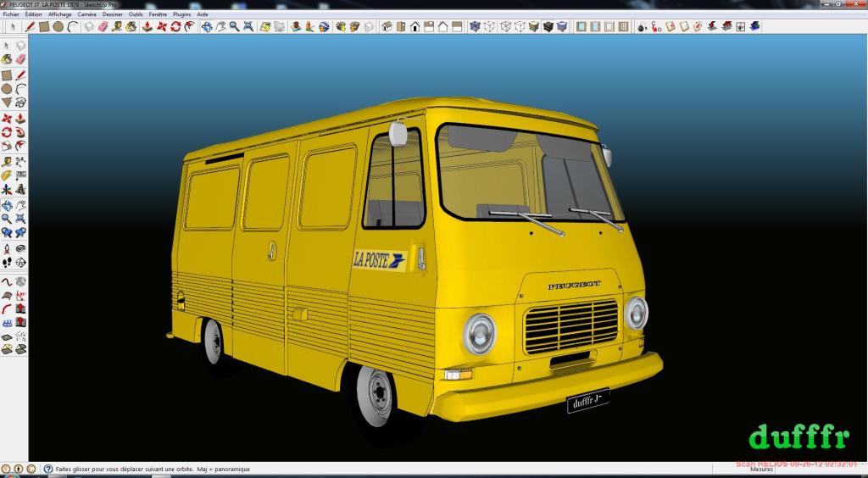Switch to Wireframe face style

505,26
